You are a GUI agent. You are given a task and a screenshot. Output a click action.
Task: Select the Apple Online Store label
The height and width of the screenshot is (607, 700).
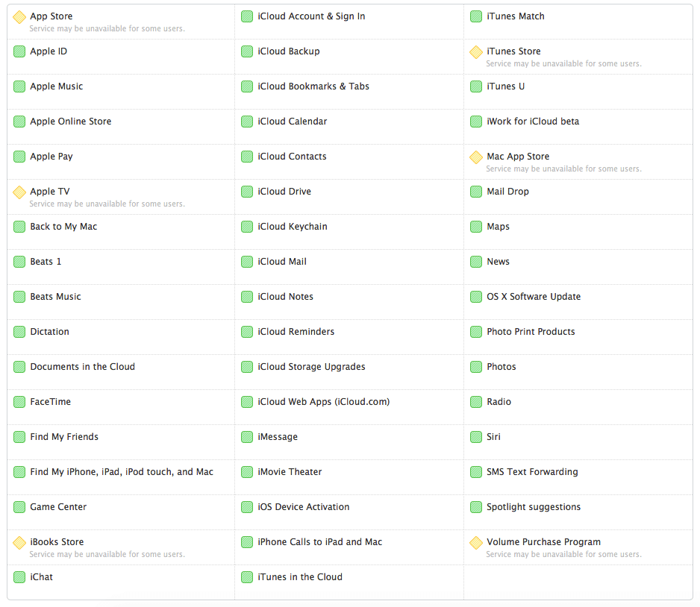71,122
